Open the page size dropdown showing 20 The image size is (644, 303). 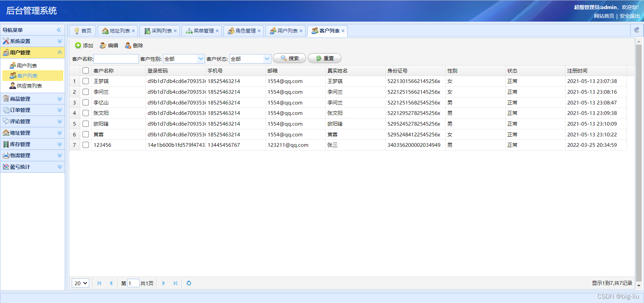pyautogui.click(x=80, y=283)
